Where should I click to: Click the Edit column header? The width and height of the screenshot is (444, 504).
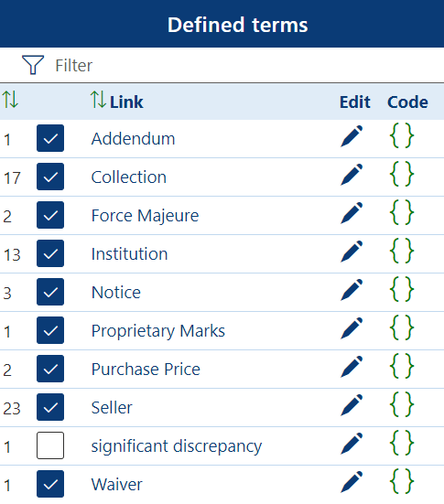point(355,102)
